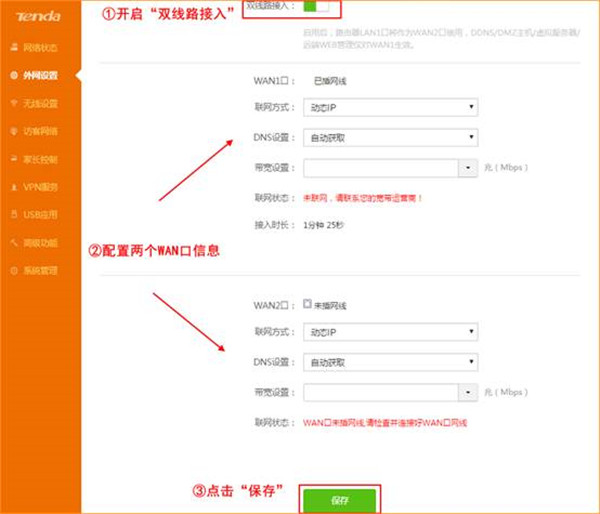Click the 家长控制 sidebar icon
This screenshot has height=514, width=600.
[14, 159]
